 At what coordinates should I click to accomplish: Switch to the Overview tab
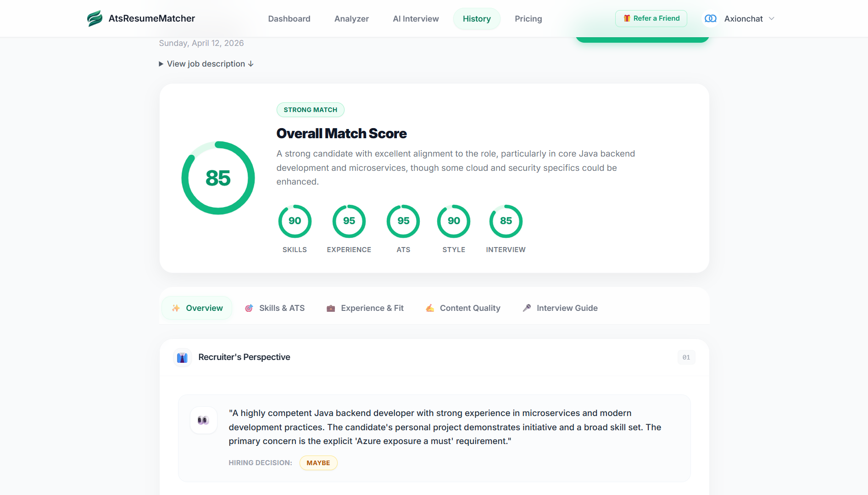[197, 308]
